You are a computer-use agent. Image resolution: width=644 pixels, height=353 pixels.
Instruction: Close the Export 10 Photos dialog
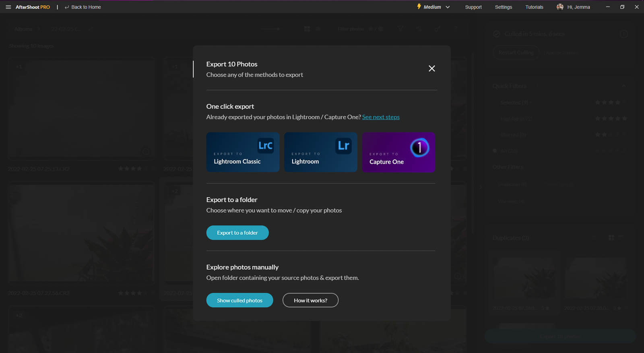tap(431, 68)
